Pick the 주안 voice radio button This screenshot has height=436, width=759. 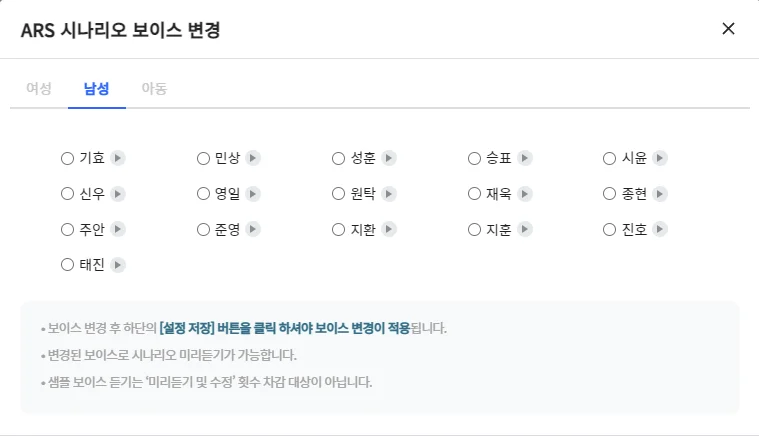67,230
